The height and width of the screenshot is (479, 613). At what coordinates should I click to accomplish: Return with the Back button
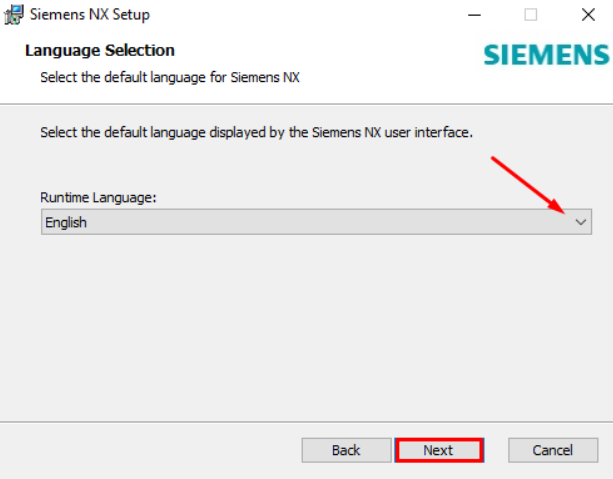point(346,450)
